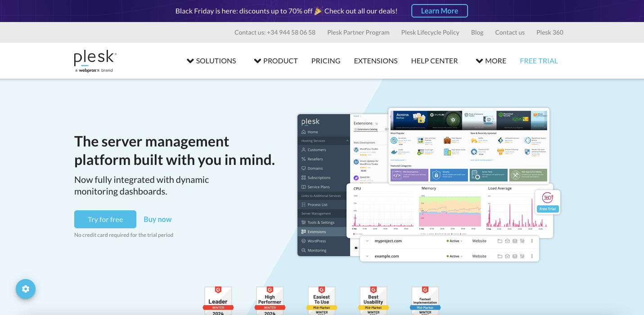This screenshot has width=644, height=315.
Task: Click the G2 Best Usability badge
Action: [x=373, y=301]
